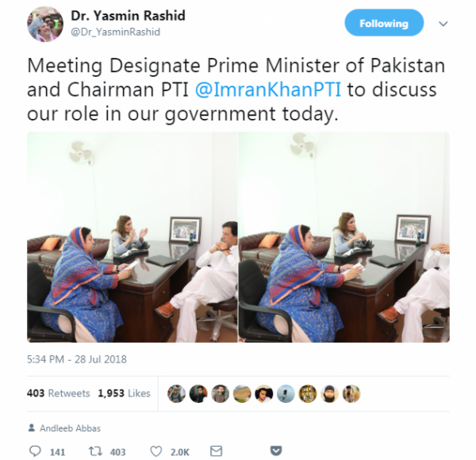
Task: Click the 5:34 PM - 28 Jul 2018 timestamp
Action: pos(76,359)
